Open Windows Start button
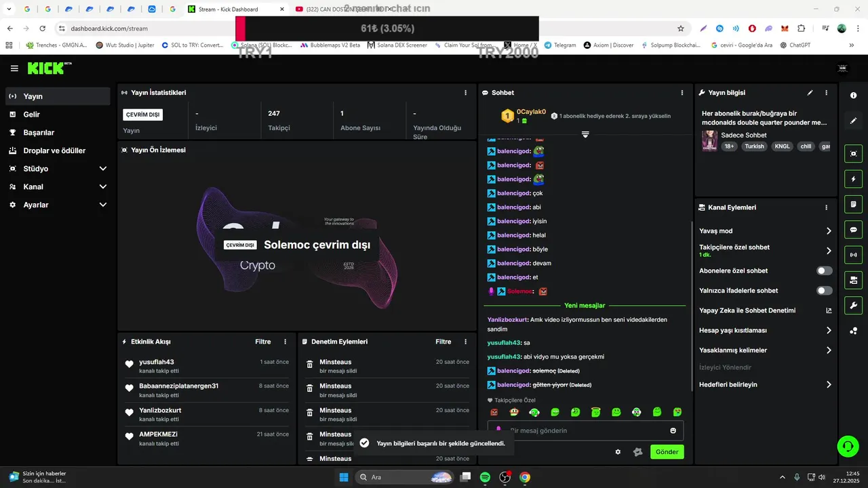The width and height of the screenshot is (868, 488). 344,477
